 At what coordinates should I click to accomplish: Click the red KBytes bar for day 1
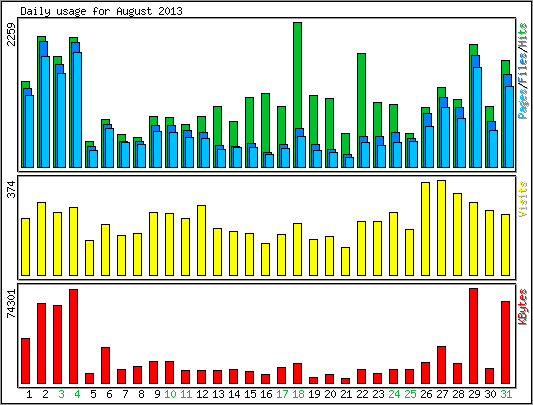(x=25, y=361)
